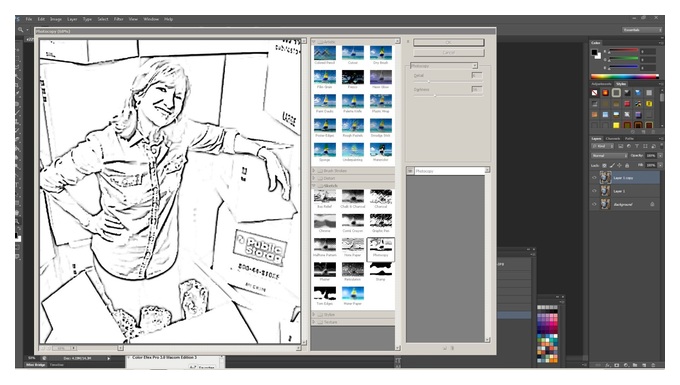Open the File menu
The image size is (680, 385).
coord(29,19)
